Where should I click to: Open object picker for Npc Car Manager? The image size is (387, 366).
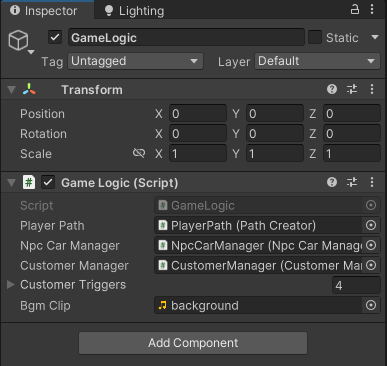pyautogui.click(x=371, y=245)
